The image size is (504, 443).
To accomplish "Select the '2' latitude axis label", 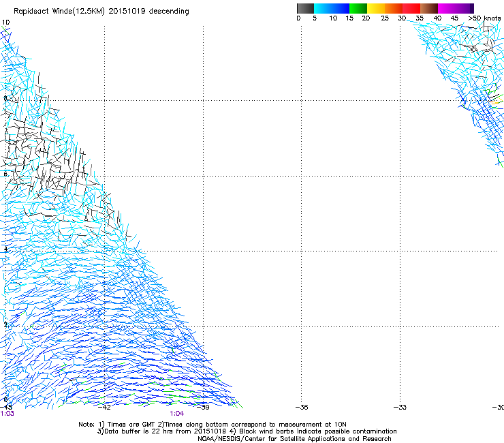I will (x=5, y=324).
